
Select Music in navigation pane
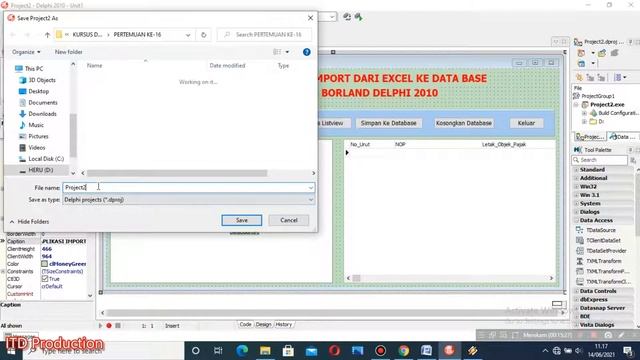[36, 125]
